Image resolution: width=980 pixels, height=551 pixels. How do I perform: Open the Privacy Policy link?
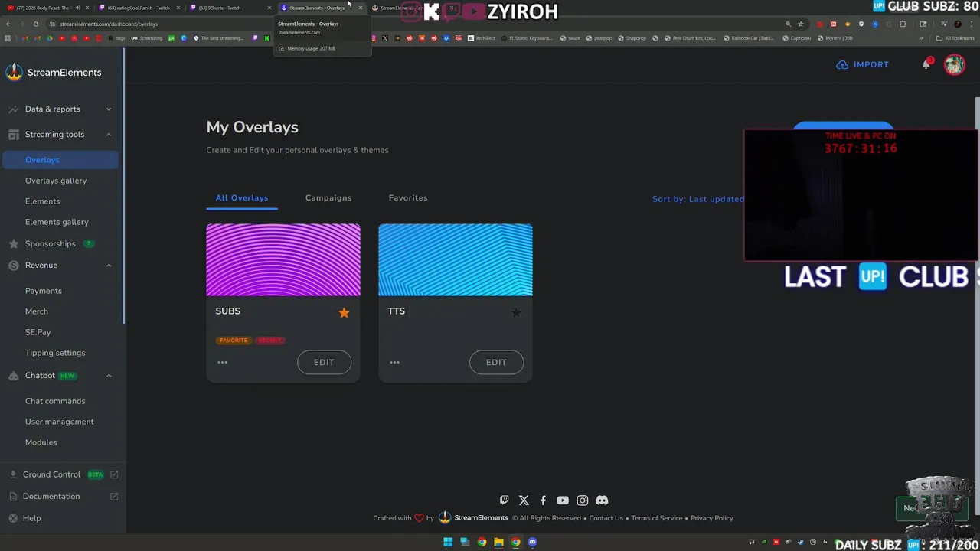712,518
